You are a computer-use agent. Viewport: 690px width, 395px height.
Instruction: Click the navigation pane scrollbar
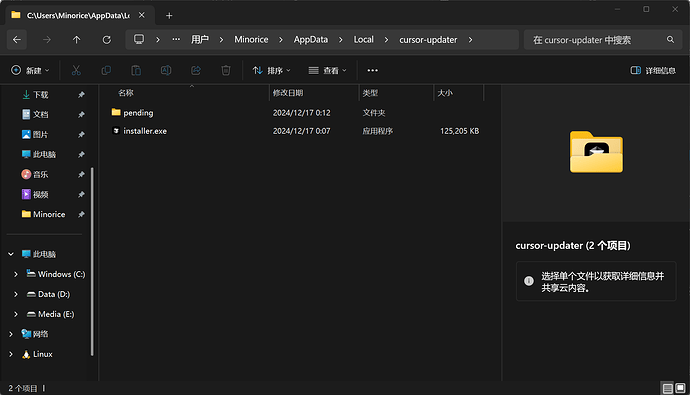92,261
